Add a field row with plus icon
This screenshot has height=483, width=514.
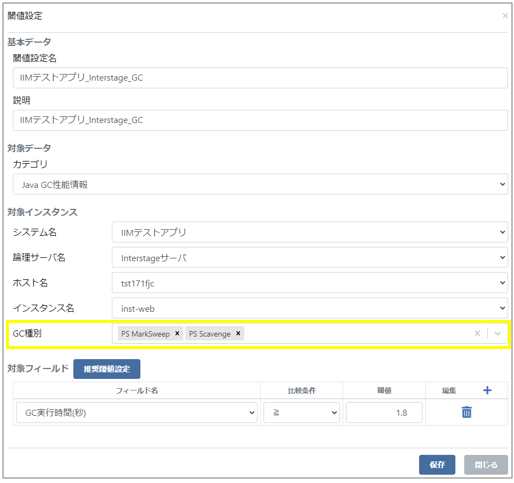[x=487, y=390]
